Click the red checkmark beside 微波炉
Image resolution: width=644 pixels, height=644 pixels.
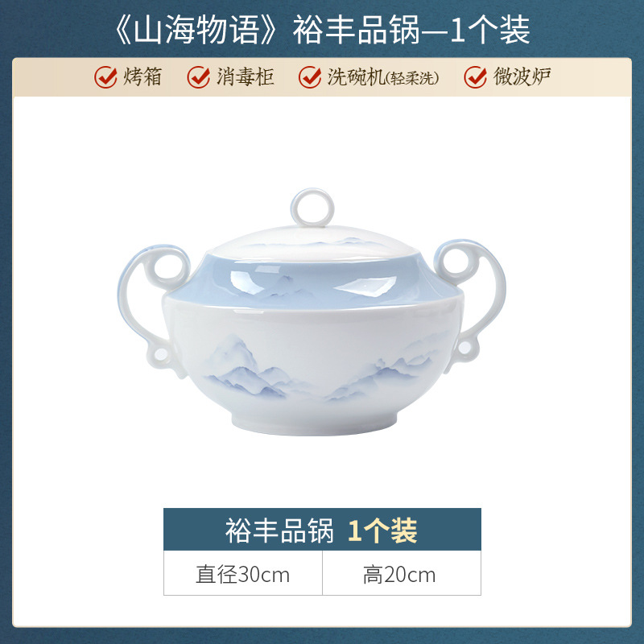(476, 76)
